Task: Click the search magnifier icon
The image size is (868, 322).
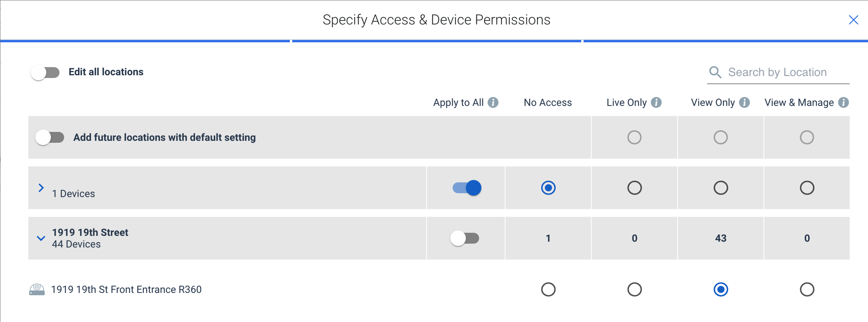Action: 715,72
